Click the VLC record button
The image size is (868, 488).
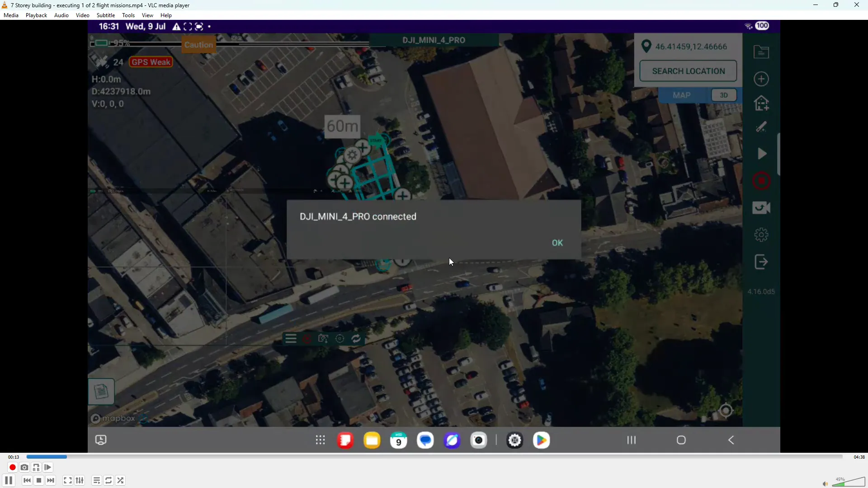(x=12, y=468)
